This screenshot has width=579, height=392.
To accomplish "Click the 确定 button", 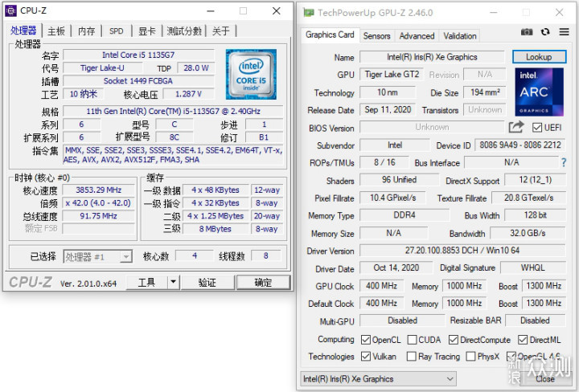I will tap(263, 283).
